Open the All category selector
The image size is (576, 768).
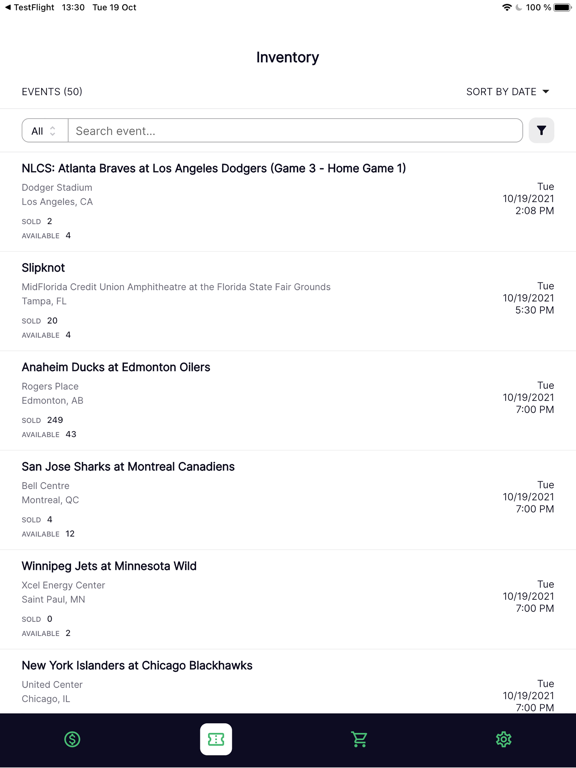(45, 131)
